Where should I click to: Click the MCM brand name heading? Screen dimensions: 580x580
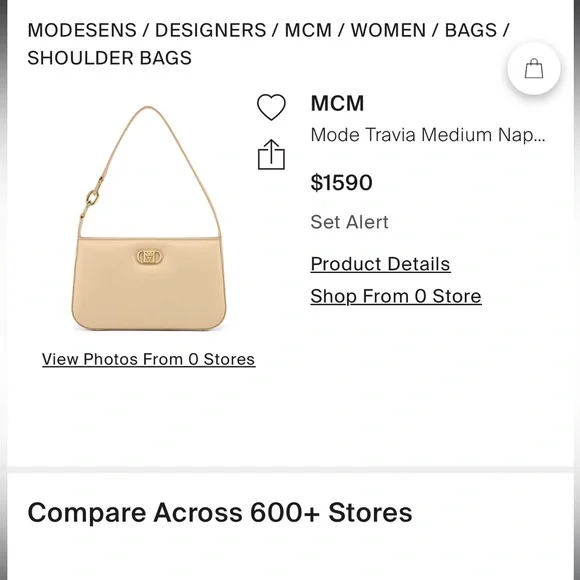point(337,103)
